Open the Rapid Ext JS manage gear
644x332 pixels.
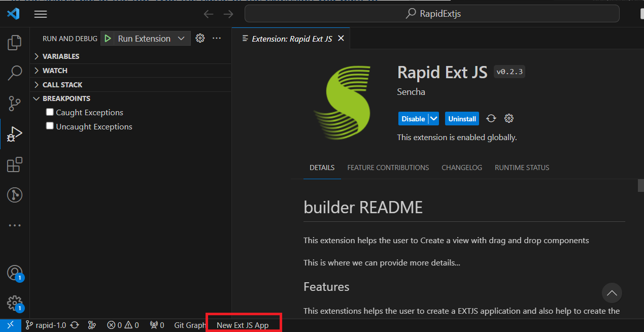[509, 119]
